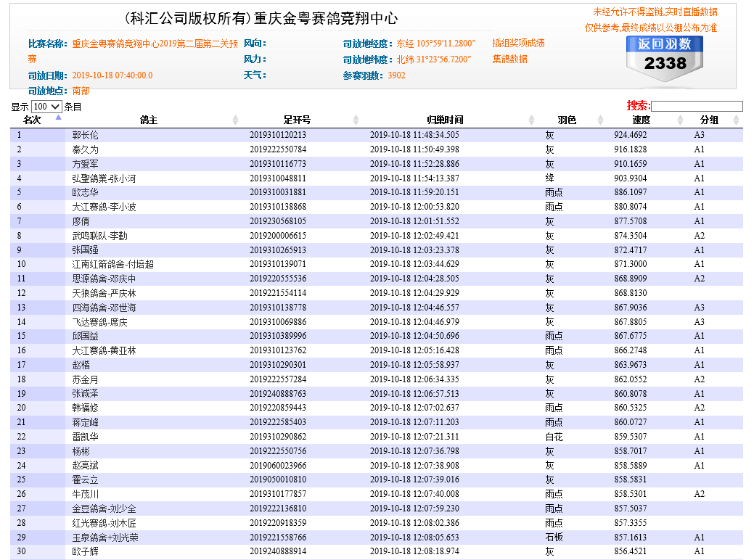Open the 集鸽数据 link
This screenshot has width=754, height=560.
509,59
